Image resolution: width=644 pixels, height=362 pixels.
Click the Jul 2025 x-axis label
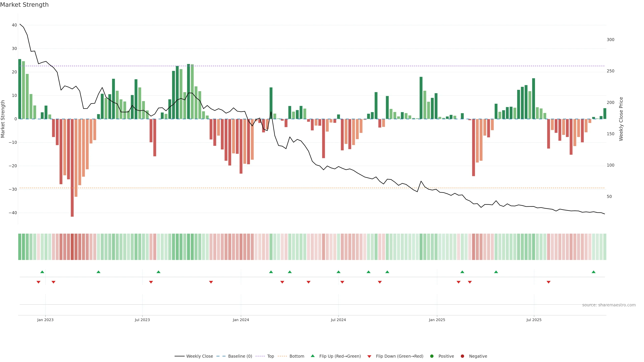click(x=534, y=320)
